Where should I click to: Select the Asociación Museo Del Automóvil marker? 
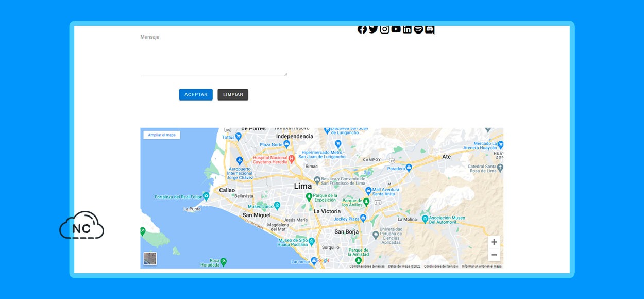coord(425,219)
